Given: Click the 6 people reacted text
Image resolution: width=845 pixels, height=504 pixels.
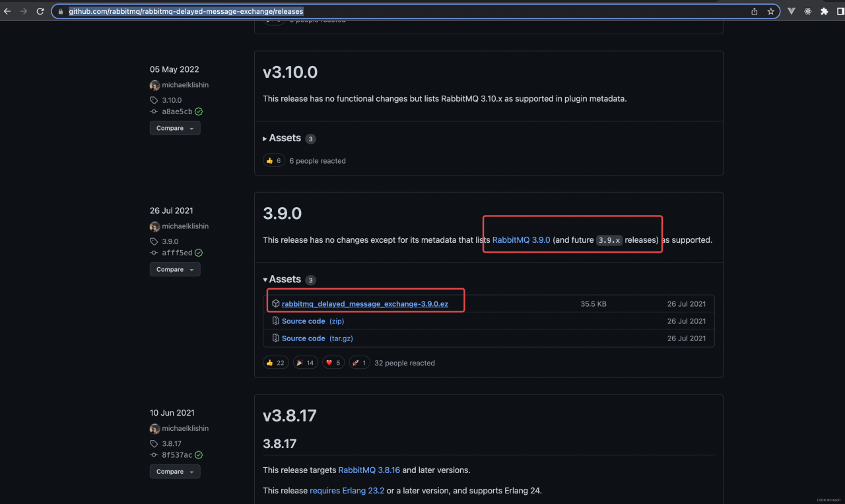Looking at the screenshot, I should (318, 161).
